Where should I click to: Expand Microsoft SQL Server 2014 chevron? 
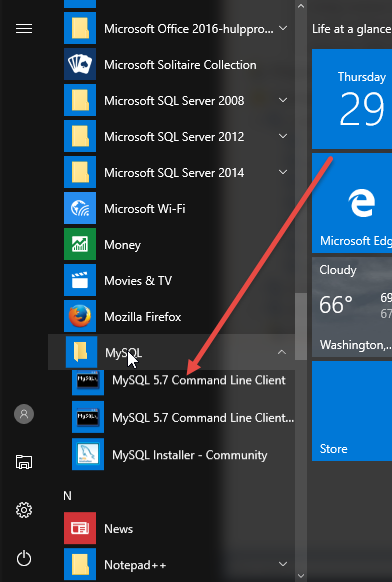pos(283,172)
